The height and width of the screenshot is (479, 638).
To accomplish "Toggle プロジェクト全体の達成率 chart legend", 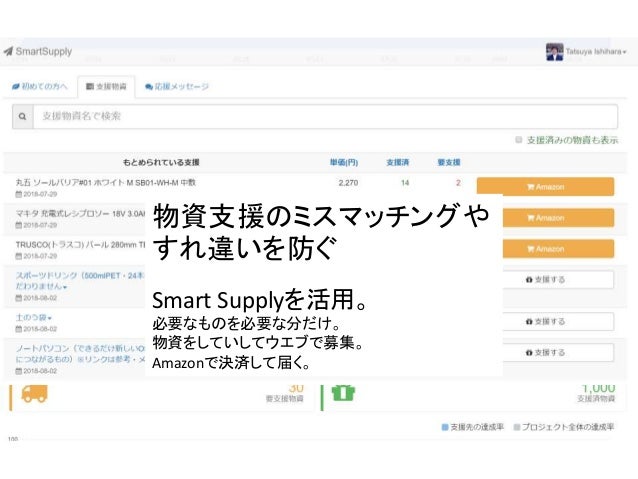I will 564,427.
